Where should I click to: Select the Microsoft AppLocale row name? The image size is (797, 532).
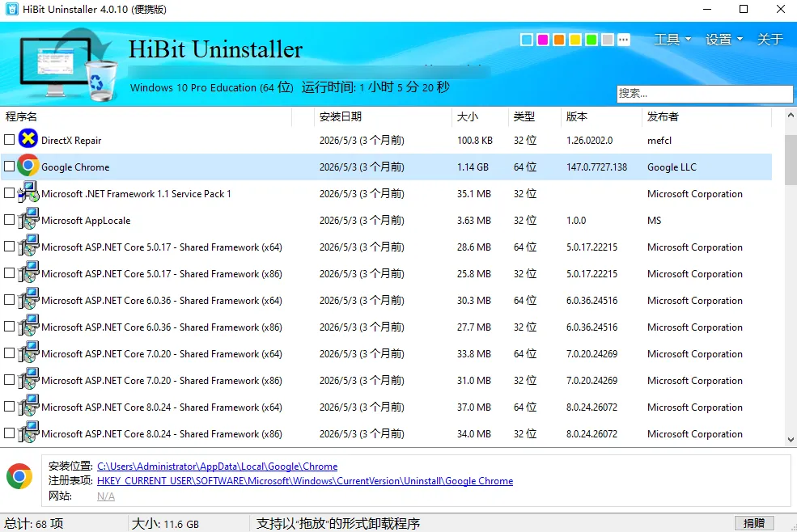[x=86, y=221]
